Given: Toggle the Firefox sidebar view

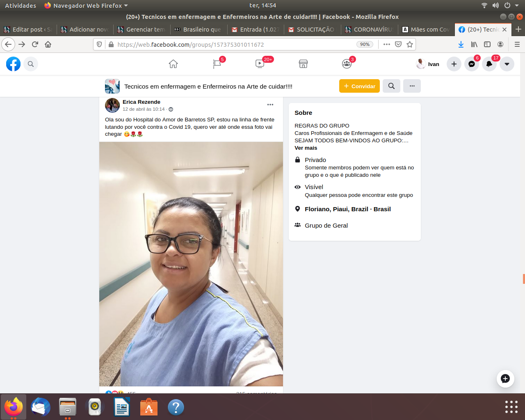Looking at the screenshot, I should point(487,44).
